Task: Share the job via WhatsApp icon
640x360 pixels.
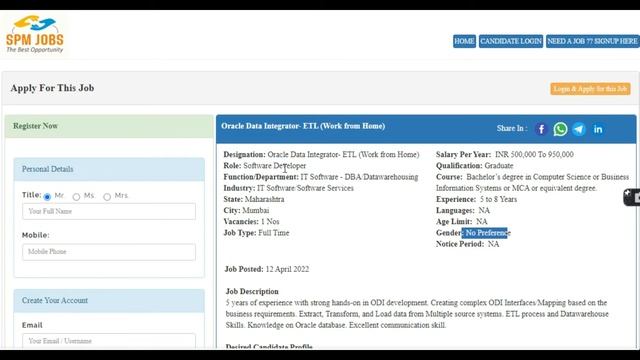Action: pos(560,129)
